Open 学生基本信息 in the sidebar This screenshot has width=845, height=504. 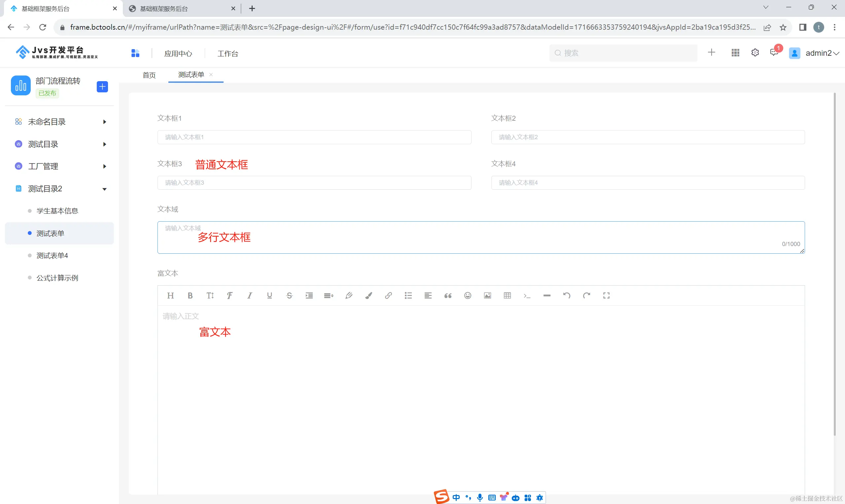click(57, 211)
